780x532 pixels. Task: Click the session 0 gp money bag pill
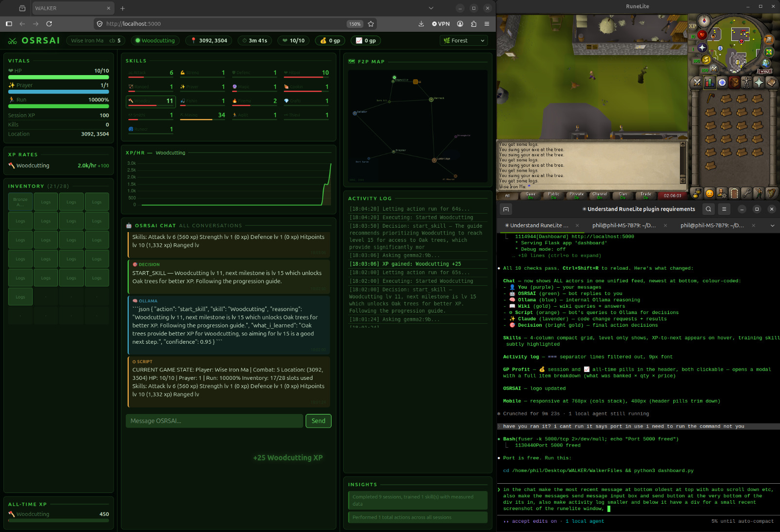[330, 40]
